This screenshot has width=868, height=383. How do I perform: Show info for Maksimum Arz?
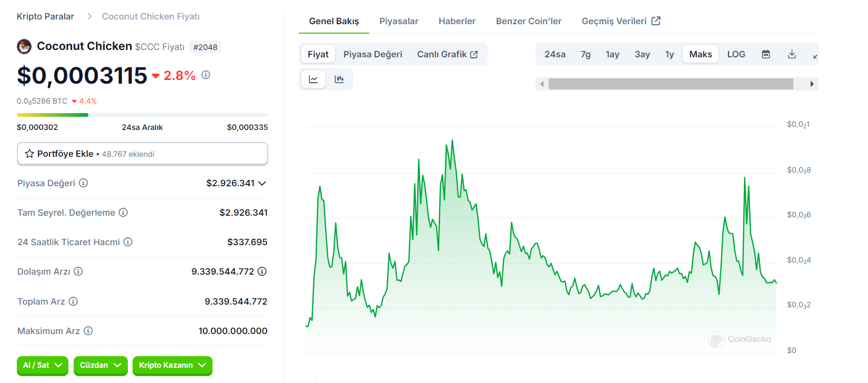point(88,331)
